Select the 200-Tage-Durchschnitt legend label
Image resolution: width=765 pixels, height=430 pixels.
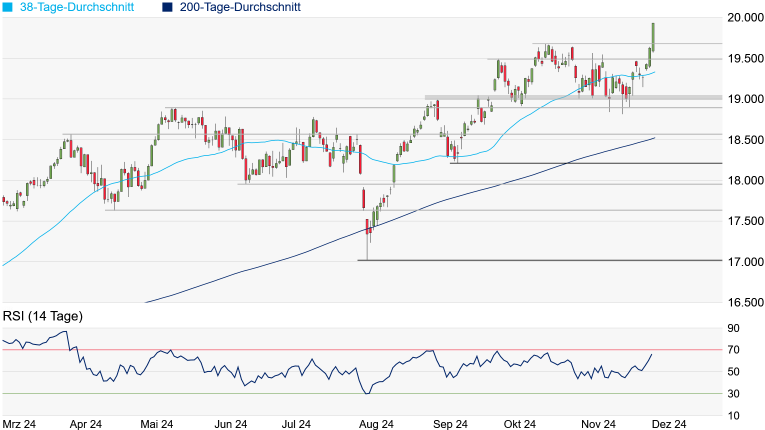(232, 7)
